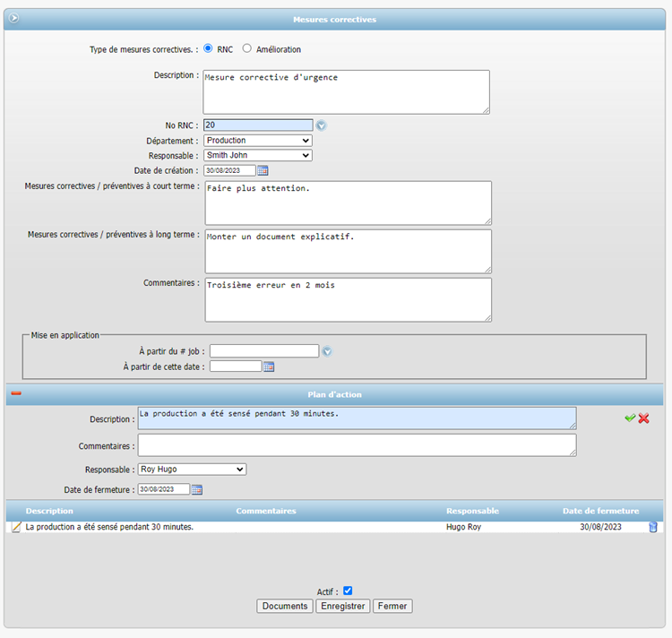This screenshot has height=638, width=672.
Task: Click the Description column header
Action: [x=49, y=511]
